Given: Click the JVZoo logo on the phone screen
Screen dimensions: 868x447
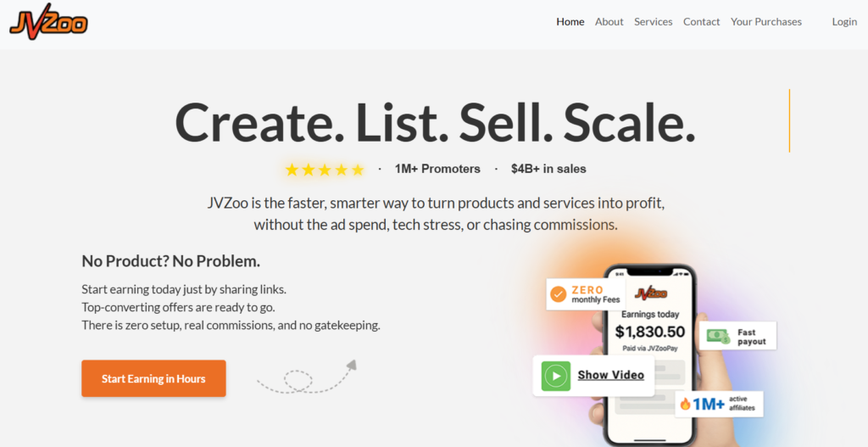Looking at the screenshot, I should pyautogui.click(x=650, y=293).
